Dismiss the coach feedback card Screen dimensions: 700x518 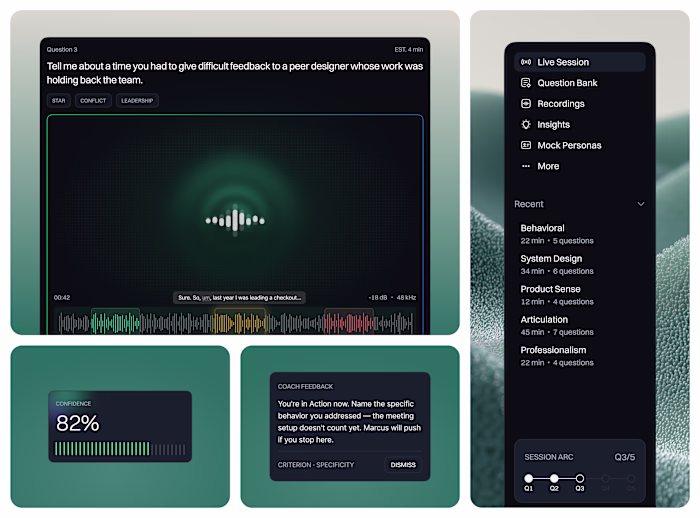tap(403, 465)
